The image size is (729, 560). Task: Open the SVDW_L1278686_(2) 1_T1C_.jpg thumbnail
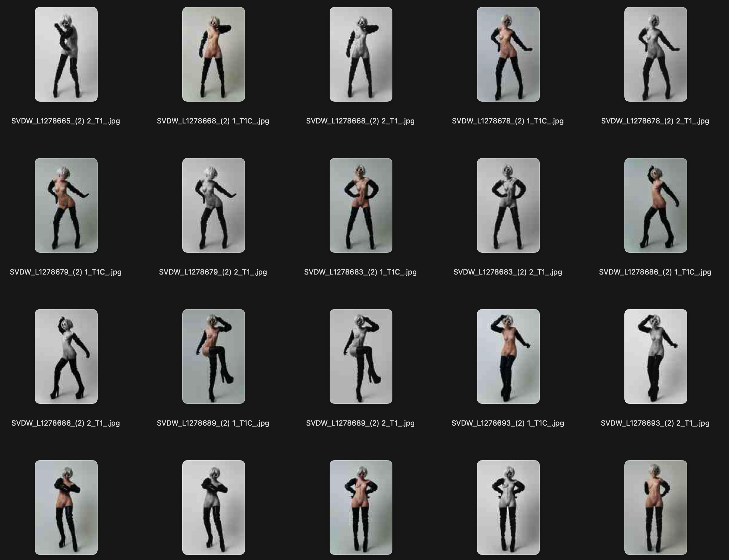coord(655,204)
